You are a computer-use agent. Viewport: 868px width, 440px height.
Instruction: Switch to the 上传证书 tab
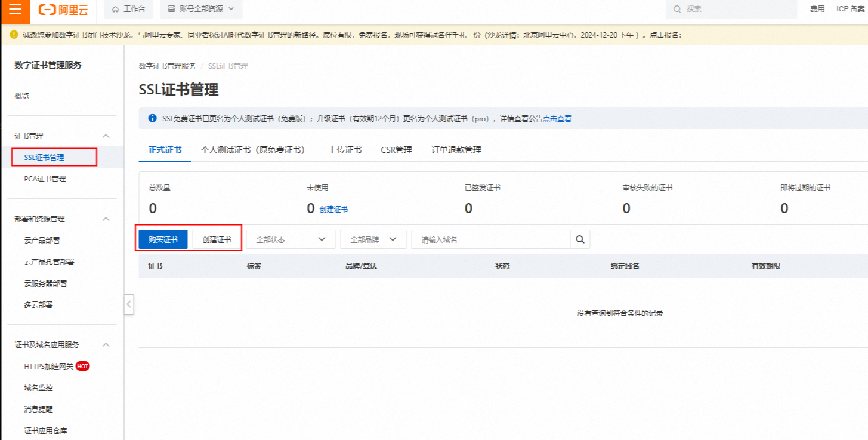coord(345,150)
